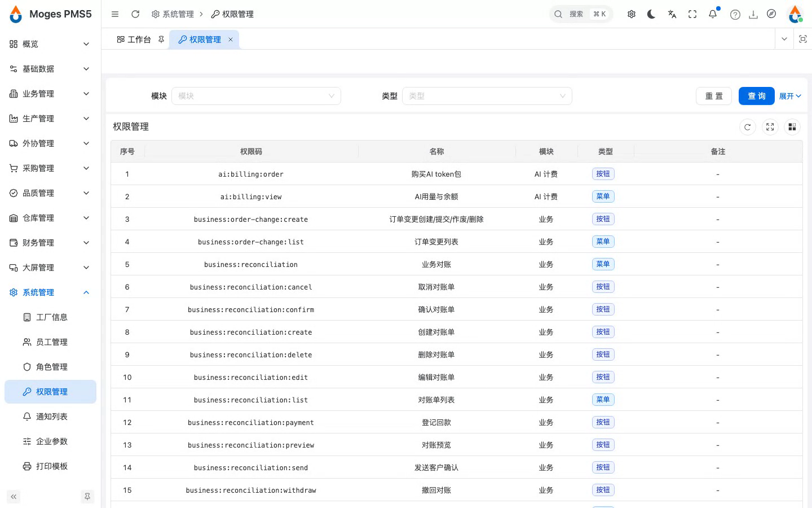Screen dimensions: 812x508
Task: Toggle the hamburger menu collapse icon
Action: [x=115, y=14]
